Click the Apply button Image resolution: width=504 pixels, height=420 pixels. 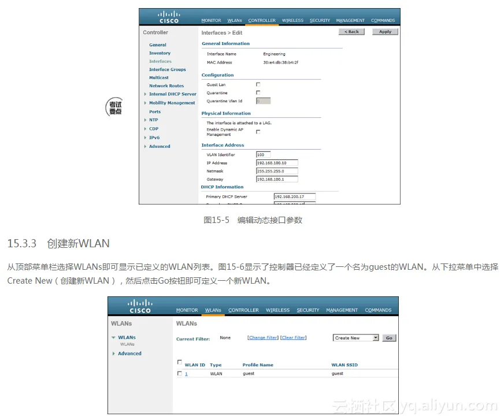click(385, 32)
